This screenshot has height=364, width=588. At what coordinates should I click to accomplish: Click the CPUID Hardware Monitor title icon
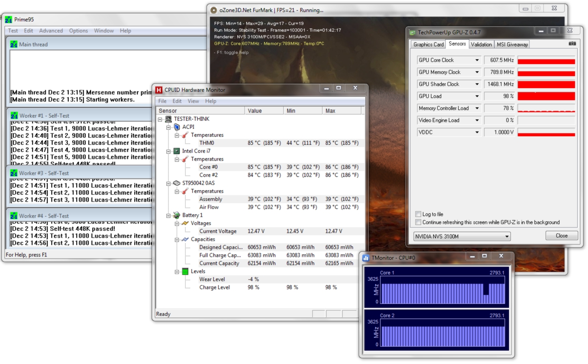point(159,90)
